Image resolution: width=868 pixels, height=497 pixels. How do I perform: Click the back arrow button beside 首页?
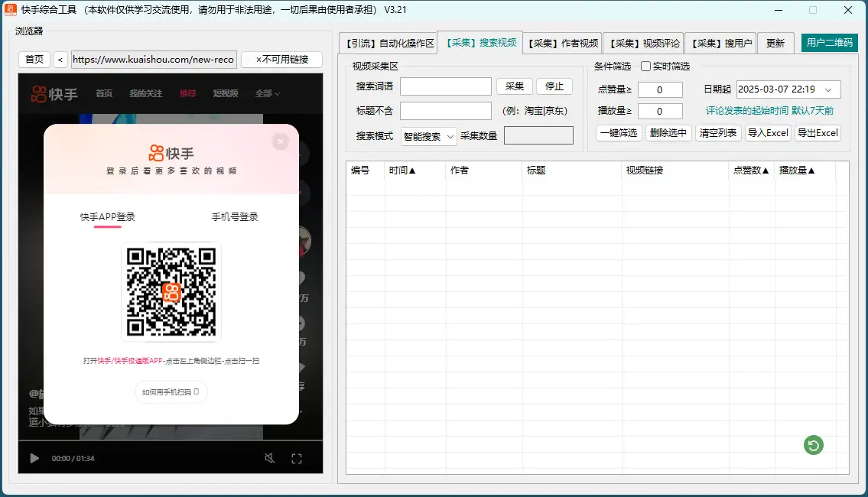pyautogui.click(x=60, y=60)
